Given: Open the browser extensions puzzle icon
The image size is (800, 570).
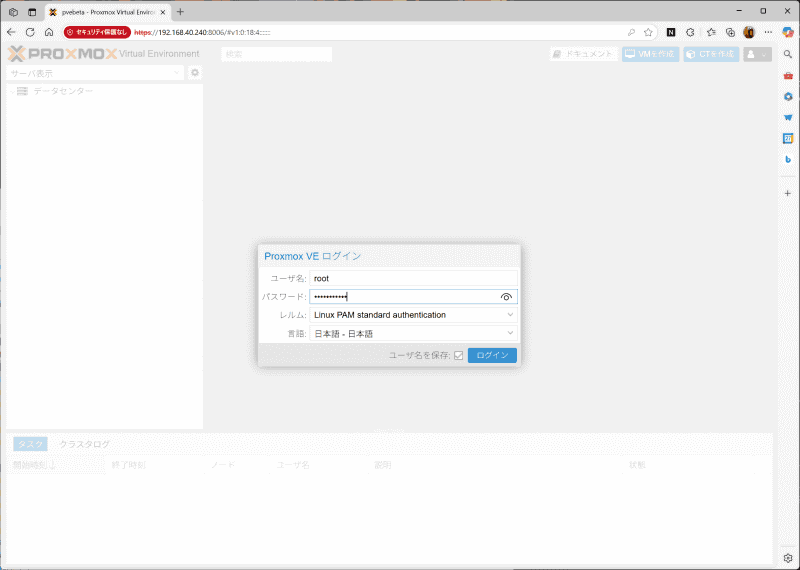Looking at the screenshot, I should tap(690, 32).
